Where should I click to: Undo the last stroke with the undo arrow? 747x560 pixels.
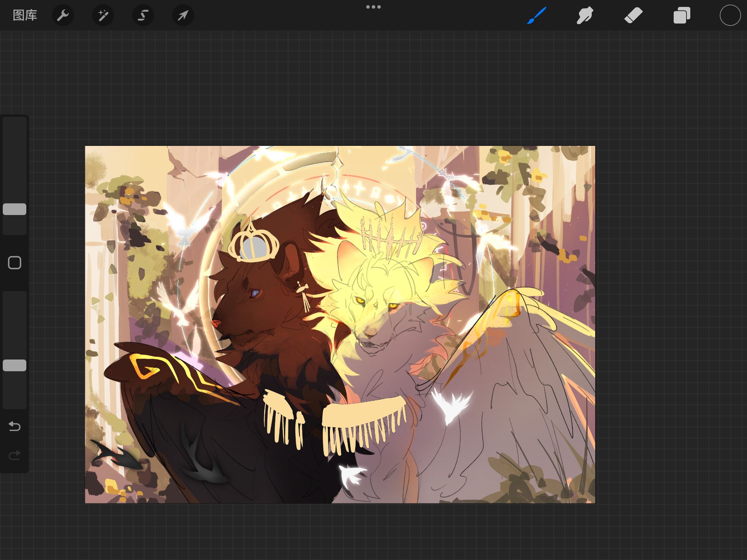[x=15, y=426]
